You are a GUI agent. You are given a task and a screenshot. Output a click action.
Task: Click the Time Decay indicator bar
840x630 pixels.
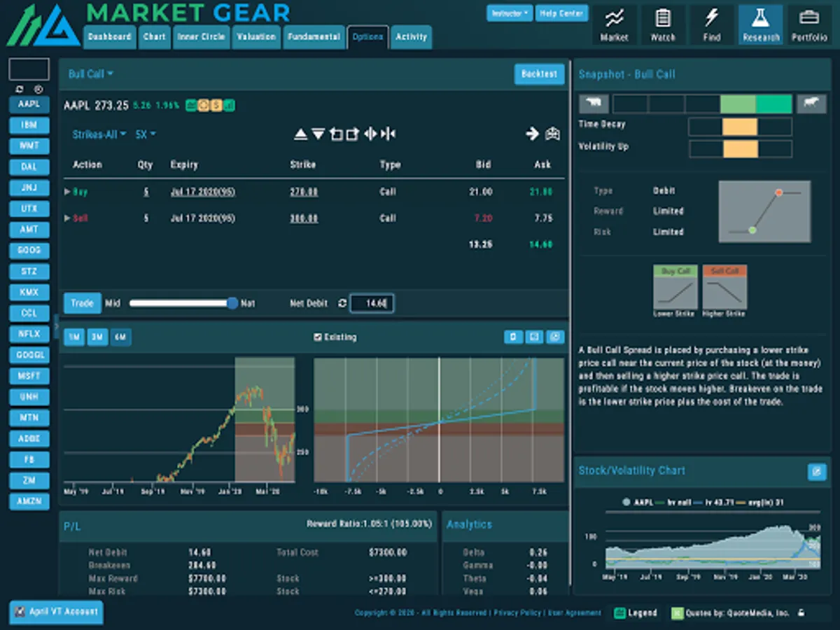740,127
